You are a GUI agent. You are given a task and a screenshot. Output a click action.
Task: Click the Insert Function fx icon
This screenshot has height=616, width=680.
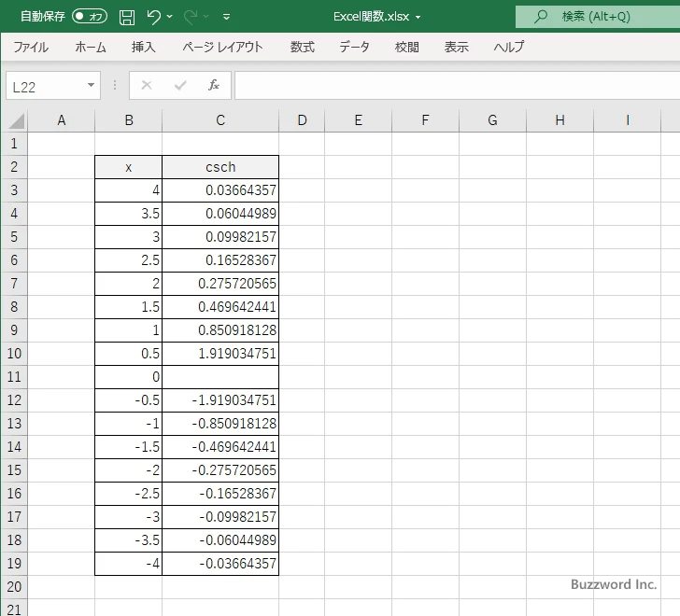click(x=214, y=85)
